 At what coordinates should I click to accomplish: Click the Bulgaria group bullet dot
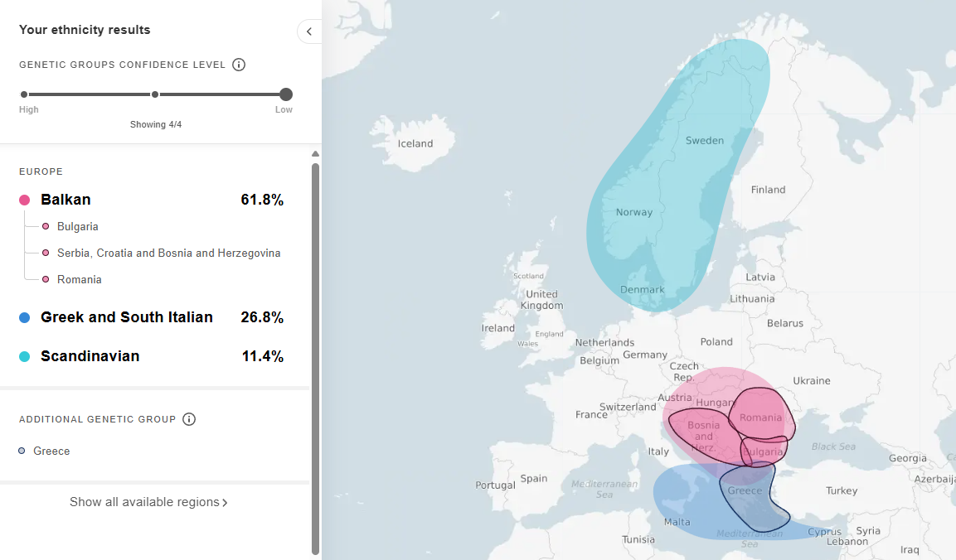[x=46, y=227]
